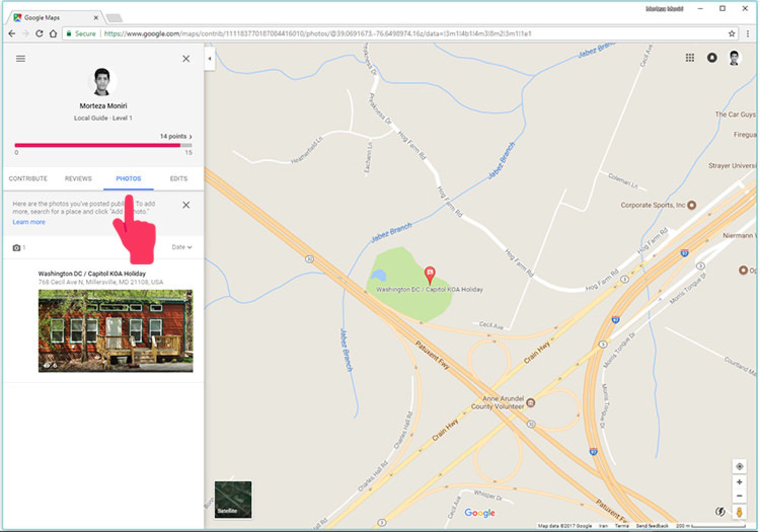This screenshot has height=532, width=760.
Task: Collapse the side panel arrow
Action: pos(210,59)
